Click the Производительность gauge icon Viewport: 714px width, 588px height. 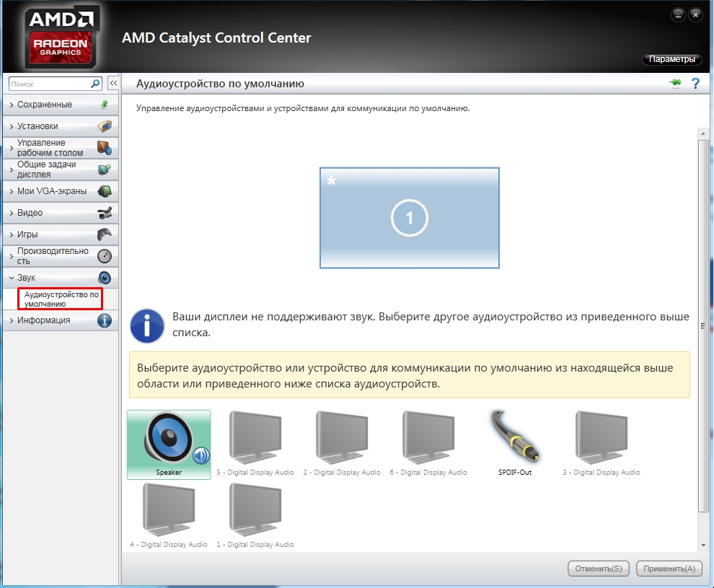[x=105, y=256]
